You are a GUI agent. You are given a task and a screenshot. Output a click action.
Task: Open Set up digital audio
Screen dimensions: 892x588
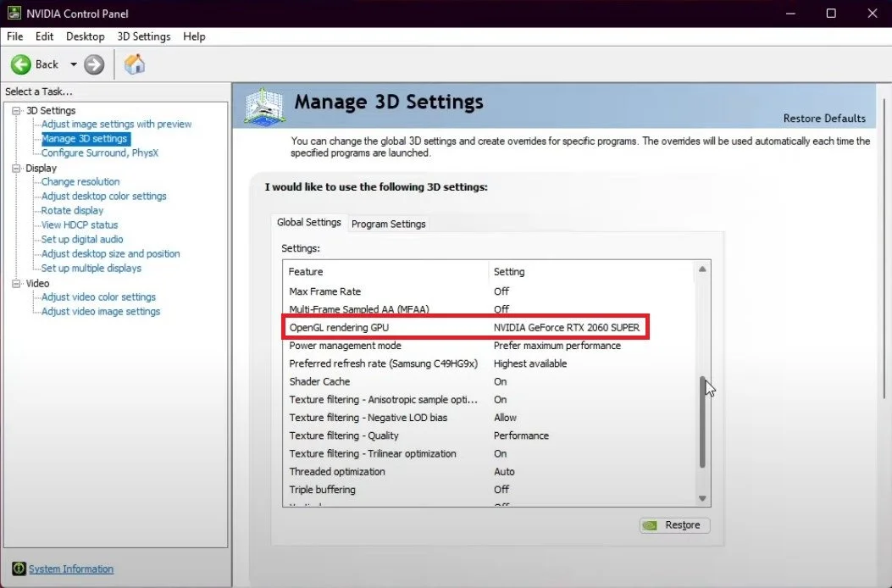click(82, 239)
